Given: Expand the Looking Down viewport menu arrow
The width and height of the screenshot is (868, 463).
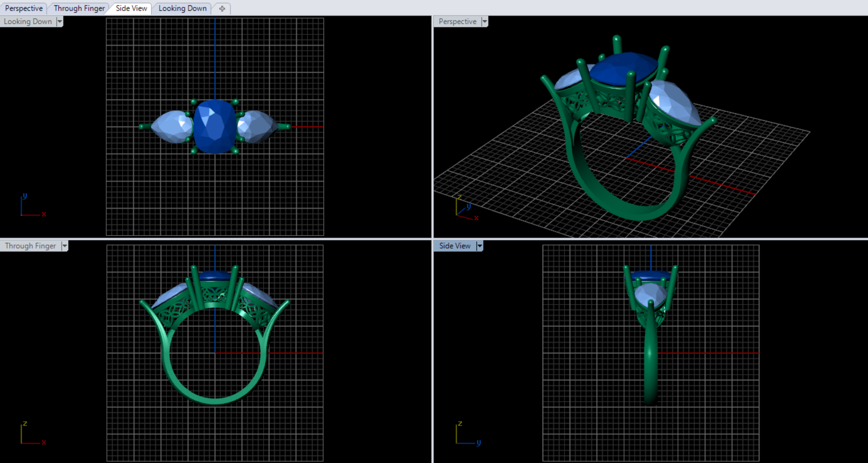Looking at the screenshot, I should [60, 21].
